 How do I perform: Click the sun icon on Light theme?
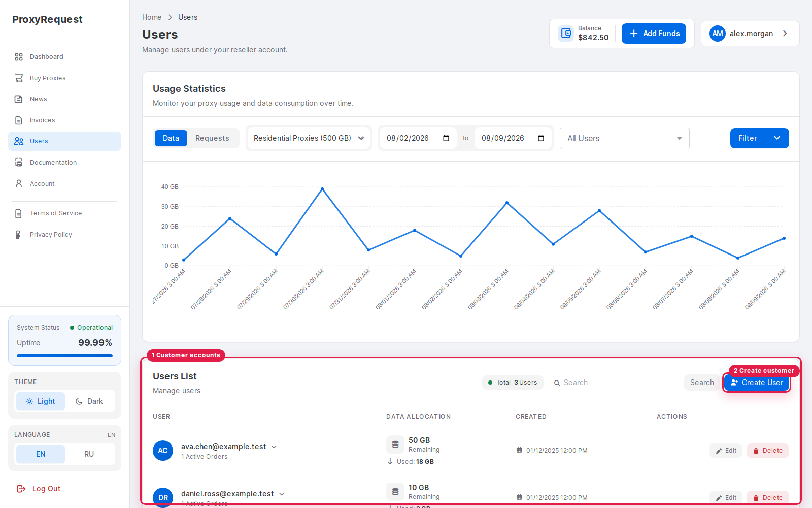tap(29, 401)
